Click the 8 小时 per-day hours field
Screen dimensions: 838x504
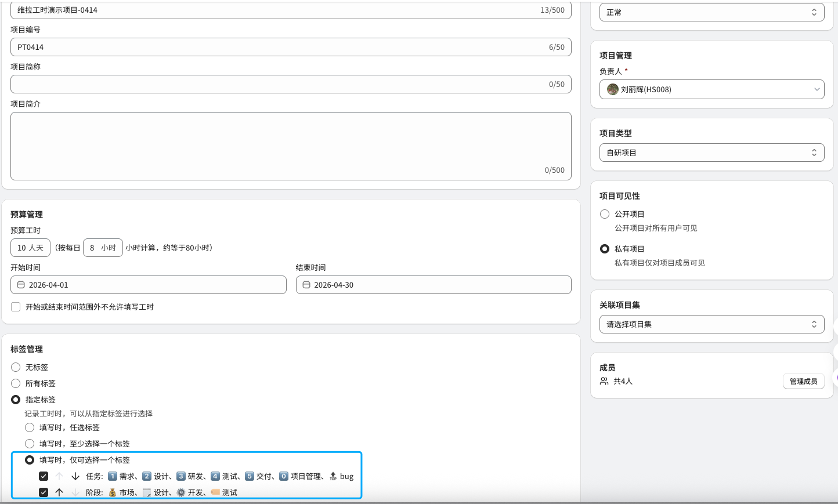click(103, 248)
